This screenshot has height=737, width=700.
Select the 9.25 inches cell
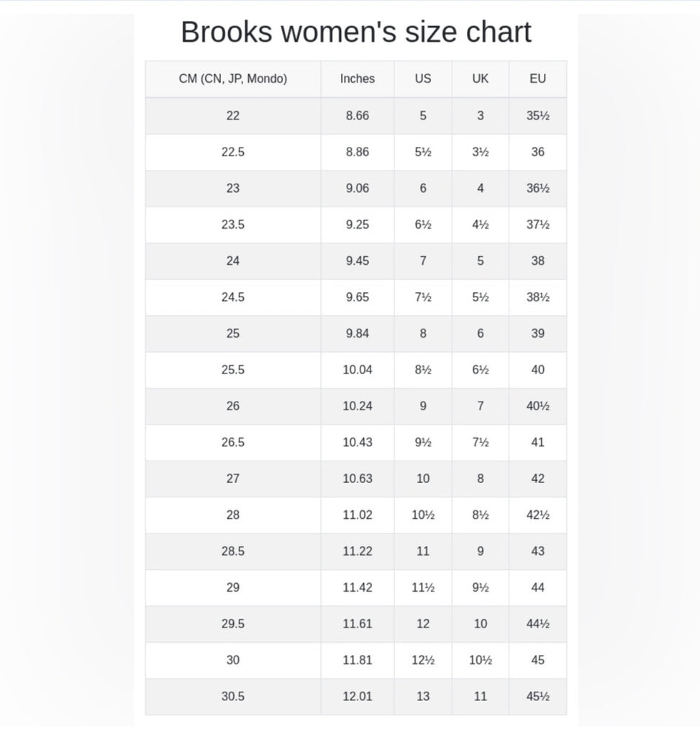coord(358,225)
